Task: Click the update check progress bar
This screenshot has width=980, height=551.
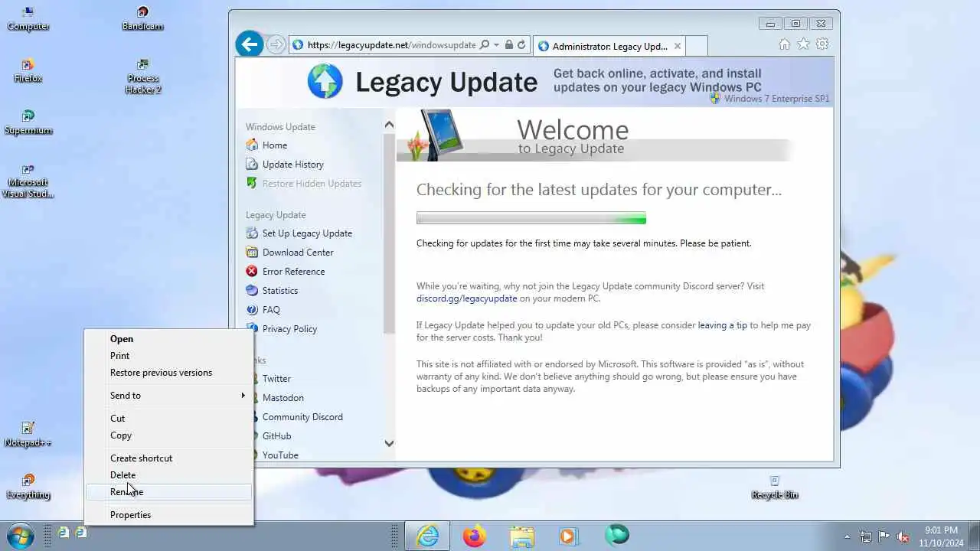Action: tap(531, 218)
